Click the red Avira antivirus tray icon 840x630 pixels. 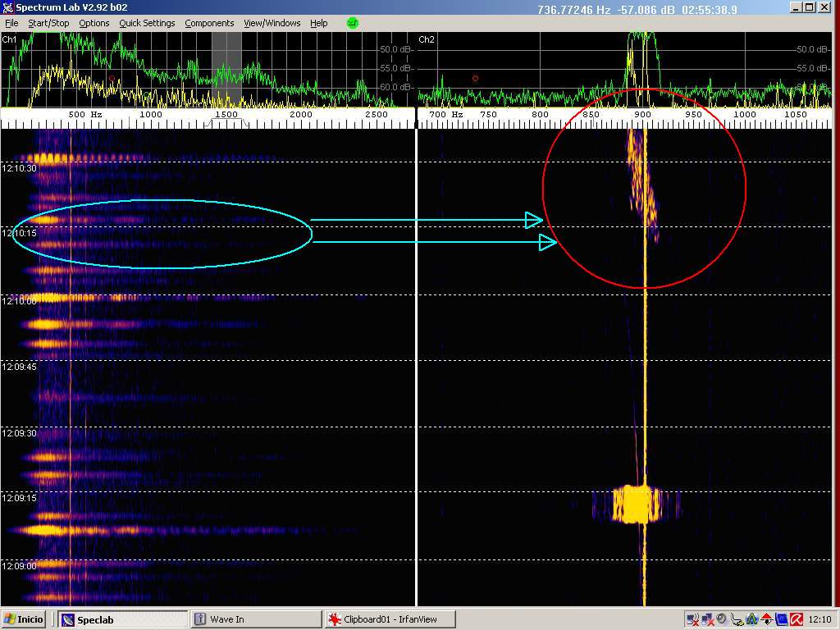(796, 619)
